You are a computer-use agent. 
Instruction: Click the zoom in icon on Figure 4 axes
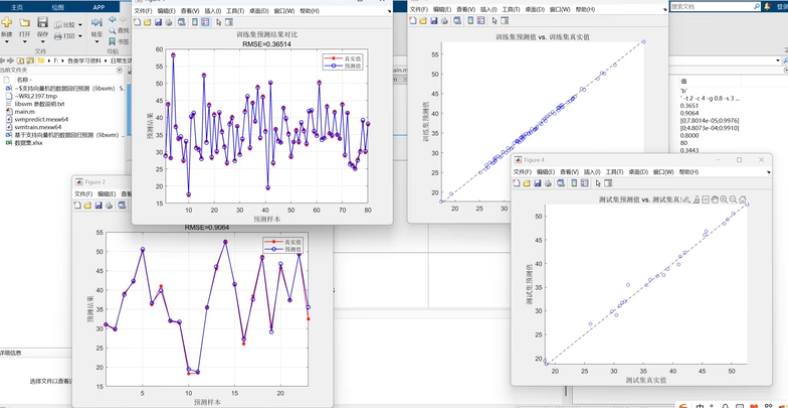[x=722, y=200]
